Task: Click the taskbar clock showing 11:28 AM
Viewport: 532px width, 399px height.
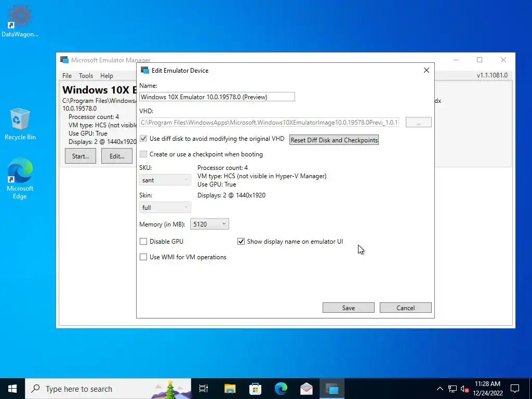Action: point(487,389)
